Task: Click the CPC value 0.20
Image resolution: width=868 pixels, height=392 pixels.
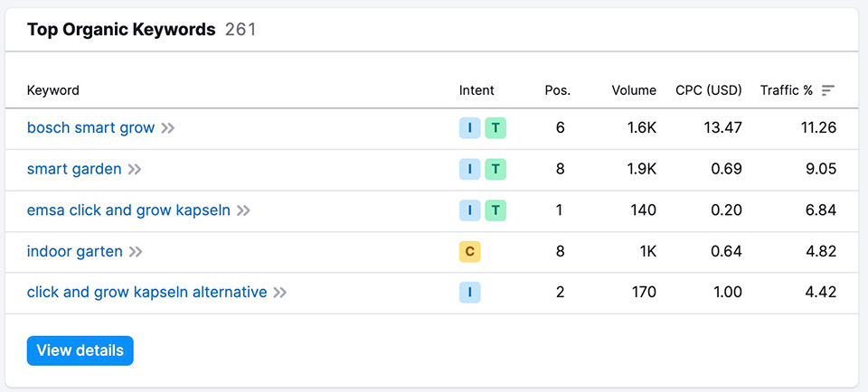Action: tap(726, 210)
